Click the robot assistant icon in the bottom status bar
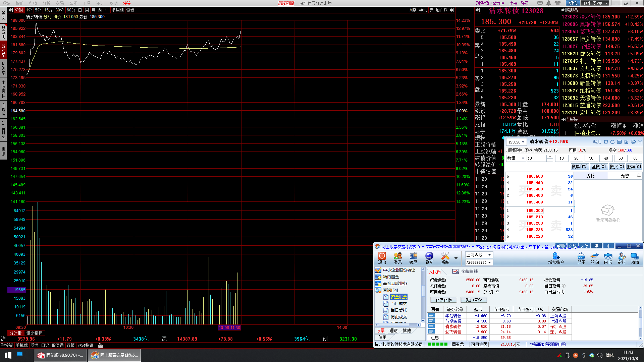 pyautogui.click(x=100, y=345)
